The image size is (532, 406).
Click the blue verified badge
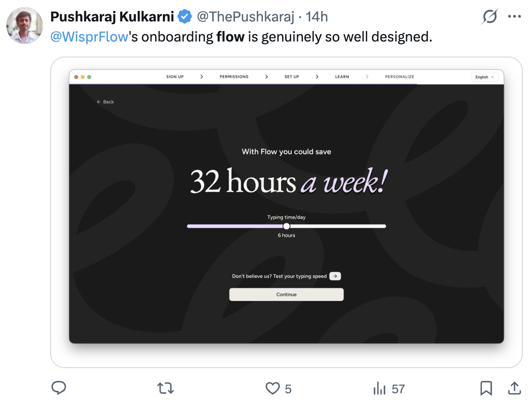click(185, 16)
